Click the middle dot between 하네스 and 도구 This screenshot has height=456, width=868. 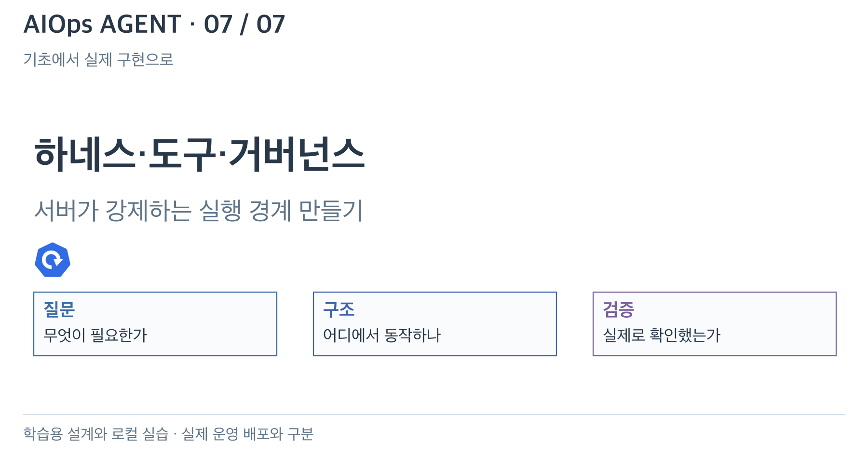142,155
